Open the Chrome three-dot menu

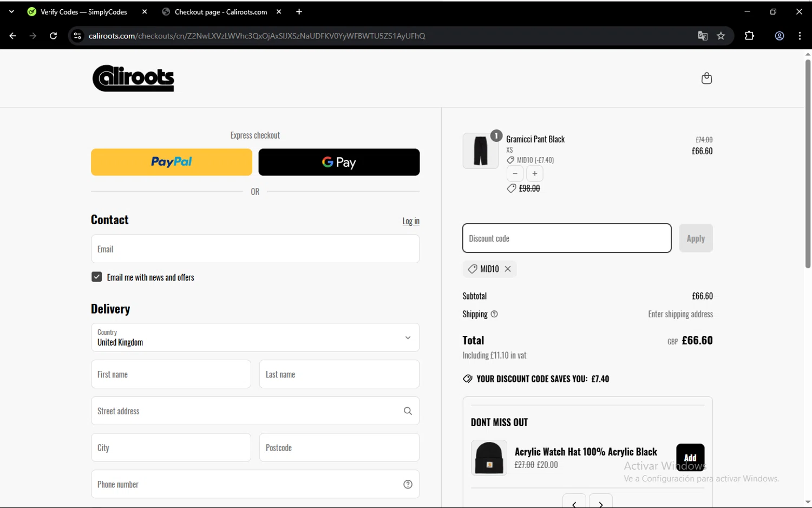click(800, 36)
